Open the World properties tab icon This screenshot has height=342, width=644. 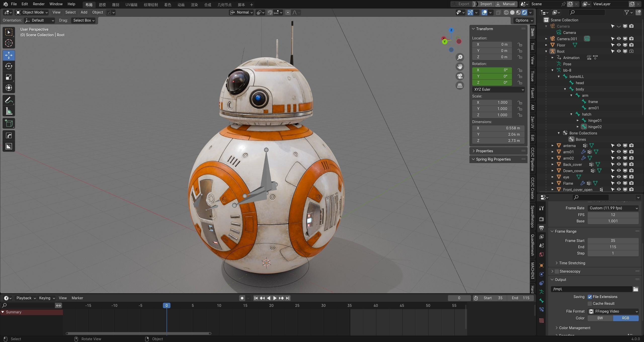tap(542, 254)
